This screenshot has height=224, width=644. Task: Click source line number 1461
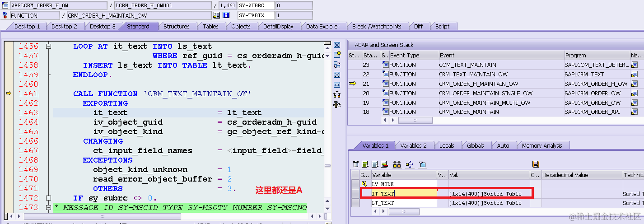click(x=28, y=93)
